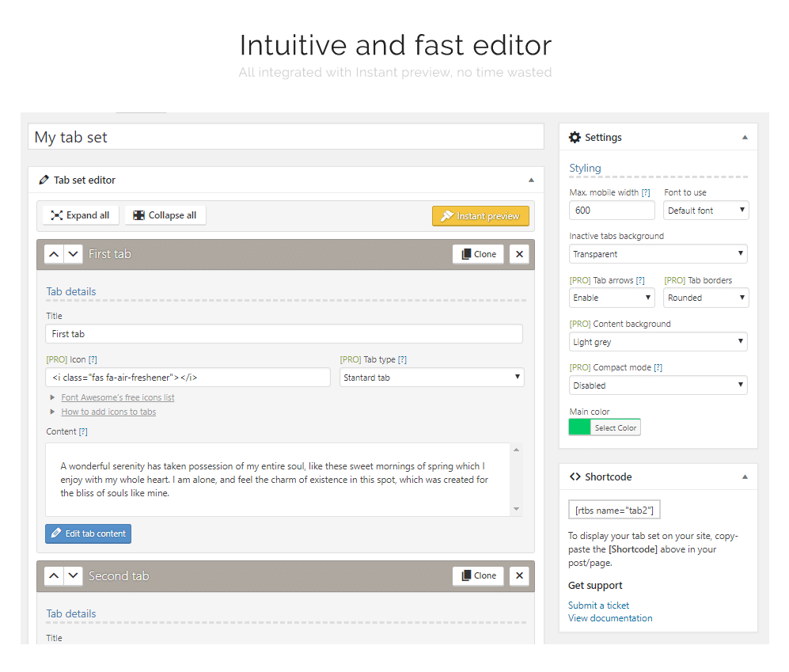Launch Instant preview
Image resolution: width=789 pixels, height=672 pixels.
click(480, 216)
